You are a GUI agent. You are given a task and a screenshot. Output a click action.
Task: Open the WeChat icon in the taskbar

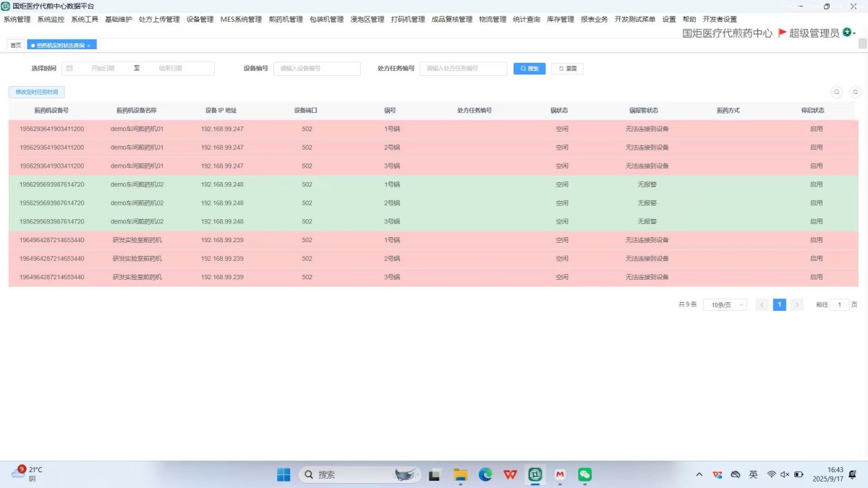(584, 474)
